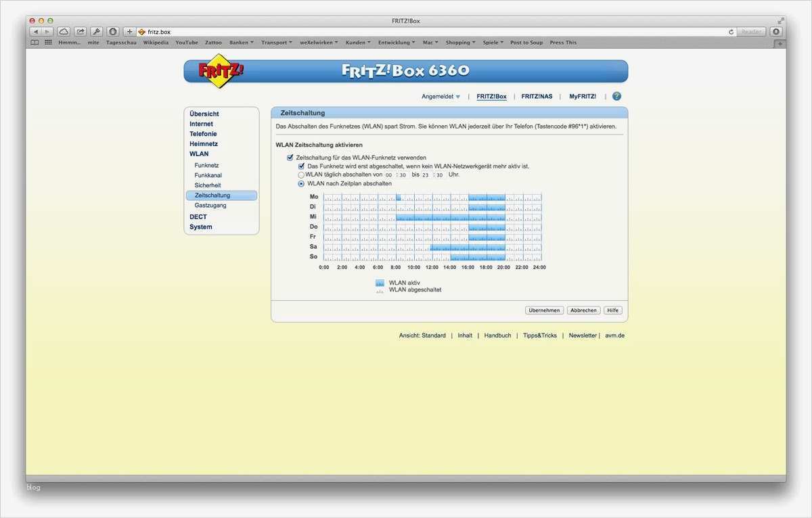
Task: Open the Mac bookmarks folder
Action: [x=430, y=43]
